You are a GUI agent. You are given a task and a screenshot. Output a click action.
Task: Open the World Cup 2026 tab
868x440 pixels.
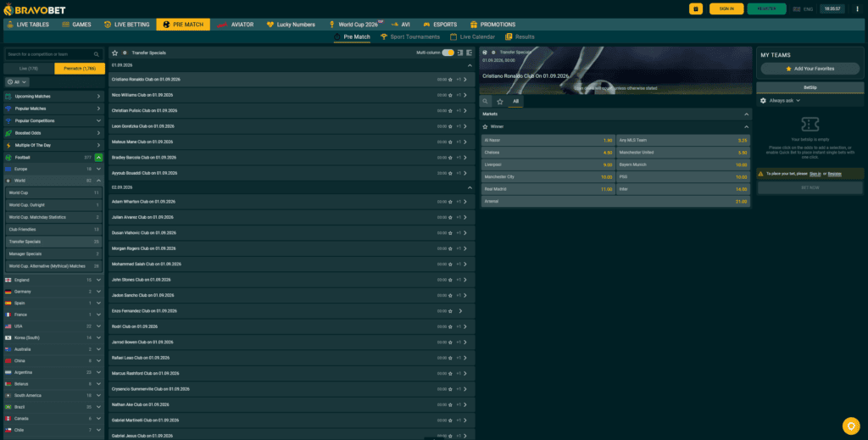click(x=355, y=25)
